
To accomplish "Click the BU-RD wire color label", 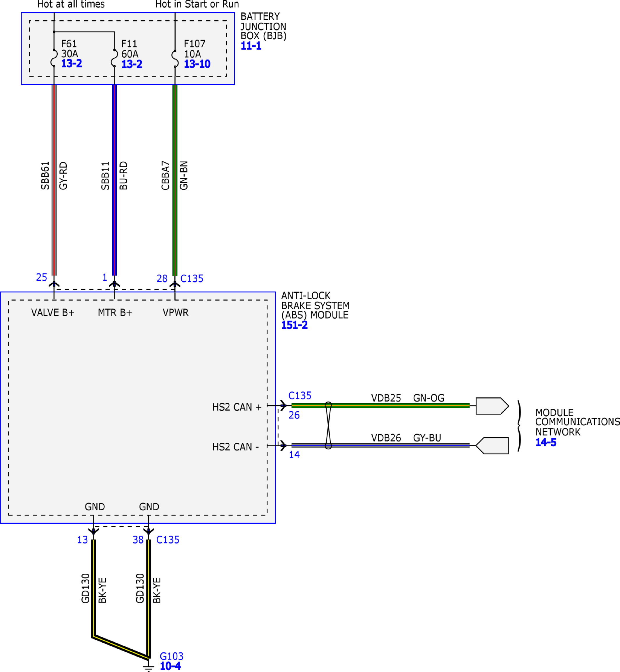I will point(123,176).
